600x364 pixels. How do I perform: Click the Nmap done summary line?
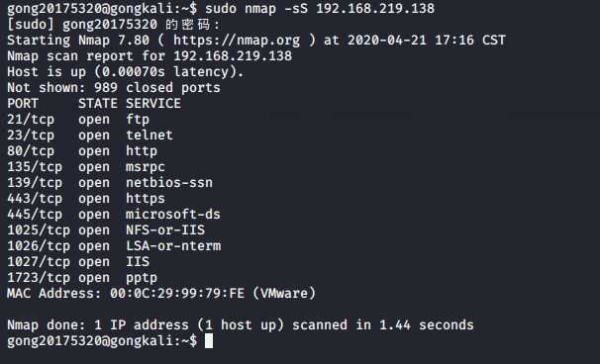click(x=241, y=325)
